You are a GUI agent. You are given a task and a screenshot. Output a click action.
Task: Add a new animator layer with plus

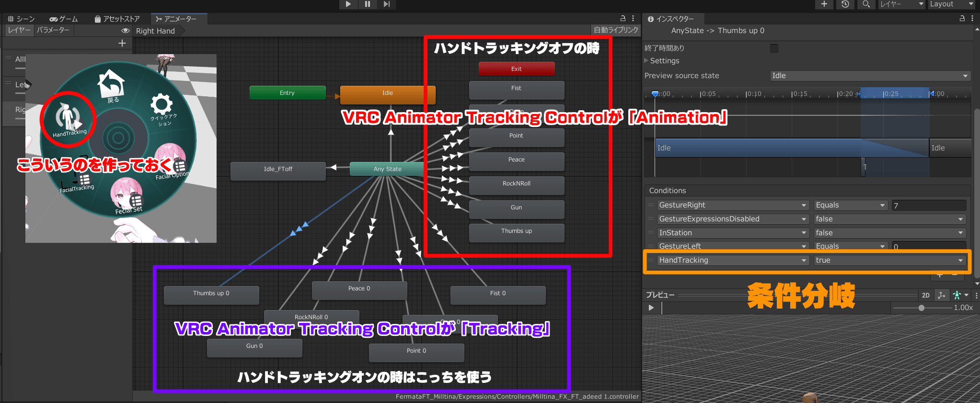(x=122, y=43)
